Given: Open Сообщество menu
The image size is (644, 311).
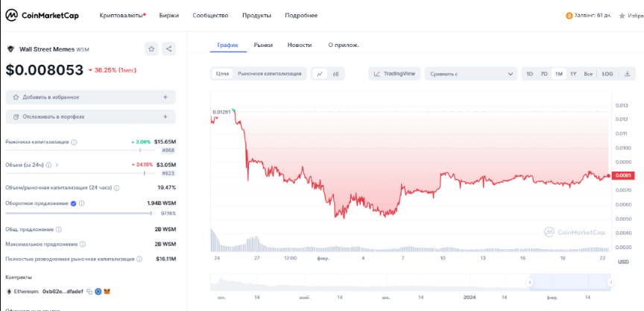Looking at the screenshot, I should (x=210, y=16).
